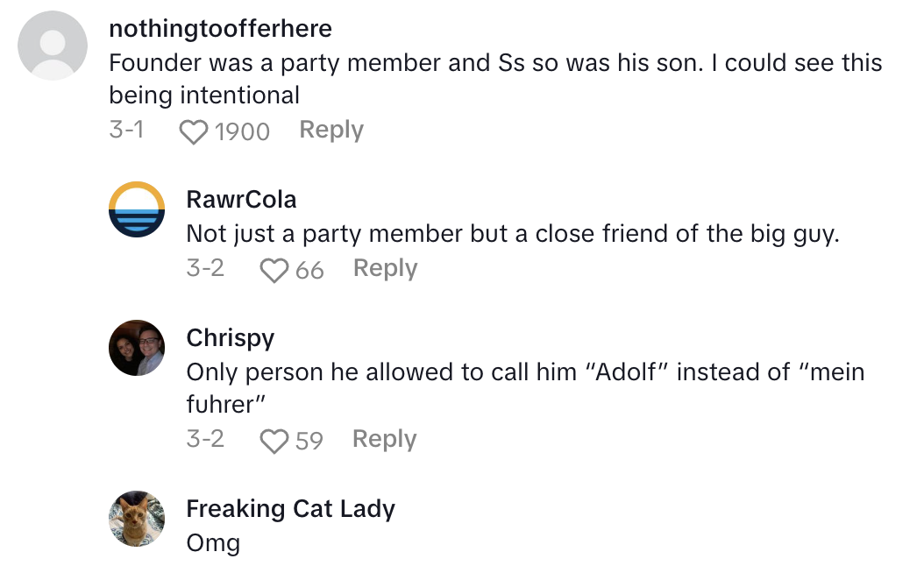The height and width of the screenshot is (566, 924).
Task: View Chrispy's couple profile photo
Action: [x=137, y=347]
